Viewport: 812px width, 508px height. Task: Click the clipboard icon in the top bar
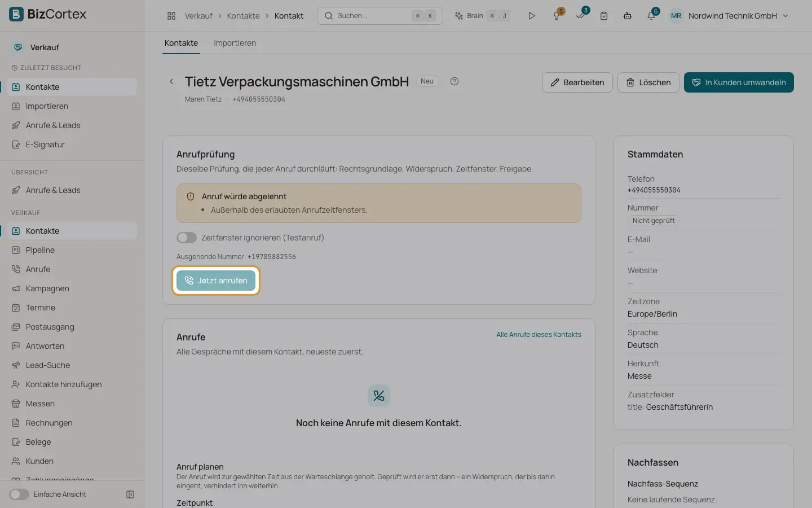604,16
